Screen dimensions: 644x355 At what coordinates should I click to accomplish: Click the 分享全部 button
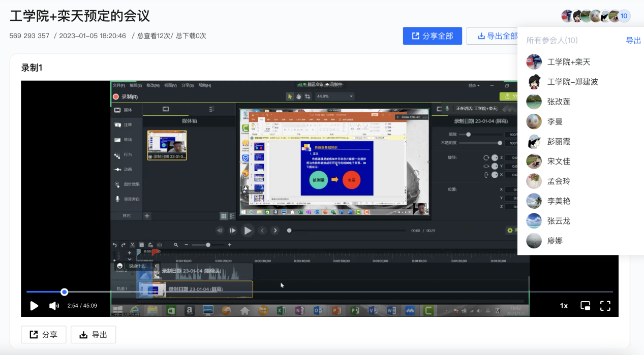(x=432, y=36)
